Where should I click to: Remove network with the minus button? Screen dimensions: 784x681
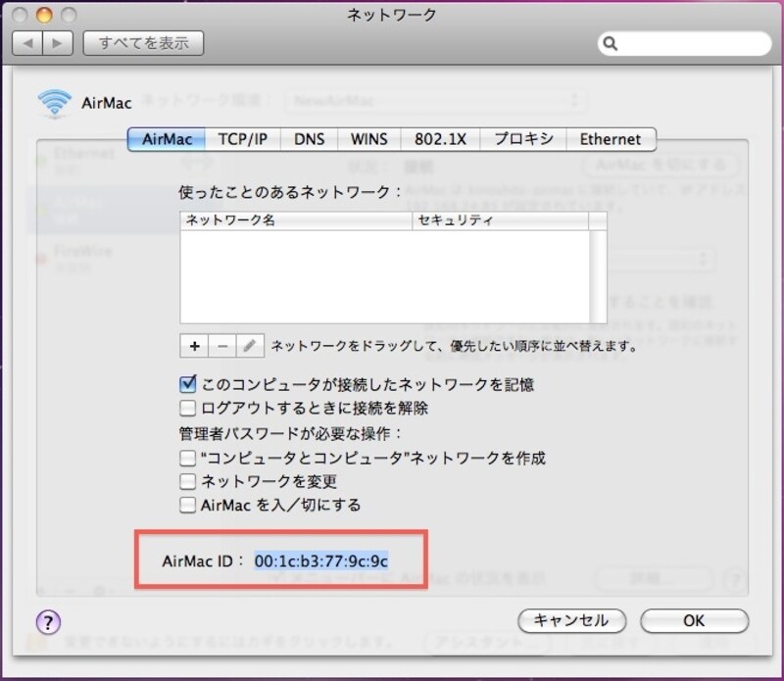click(222, 346)
